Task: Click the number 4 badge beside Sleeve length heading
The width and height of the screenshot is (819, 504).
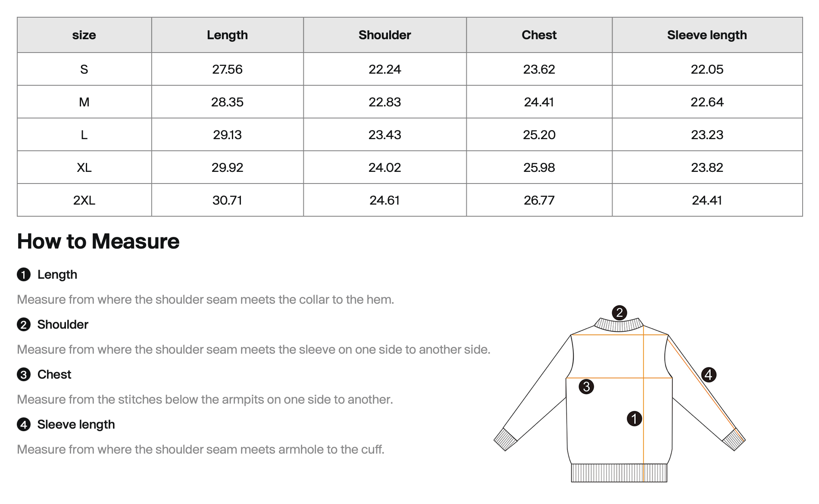Action: point(24,425)
